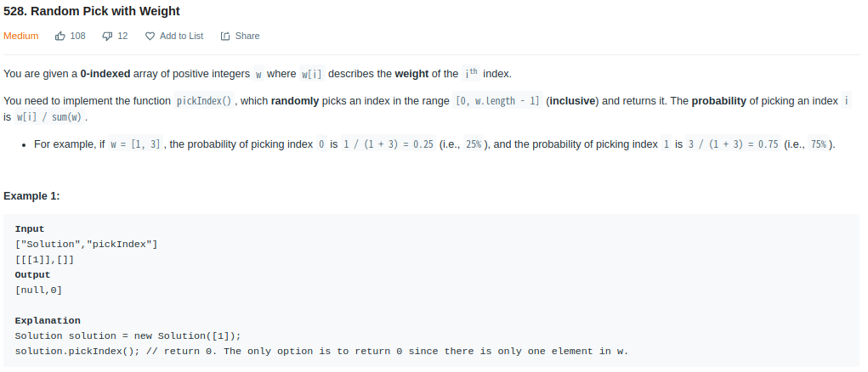Click the [null,0] output line
The image size is (868, 372).
coord(39,290)
